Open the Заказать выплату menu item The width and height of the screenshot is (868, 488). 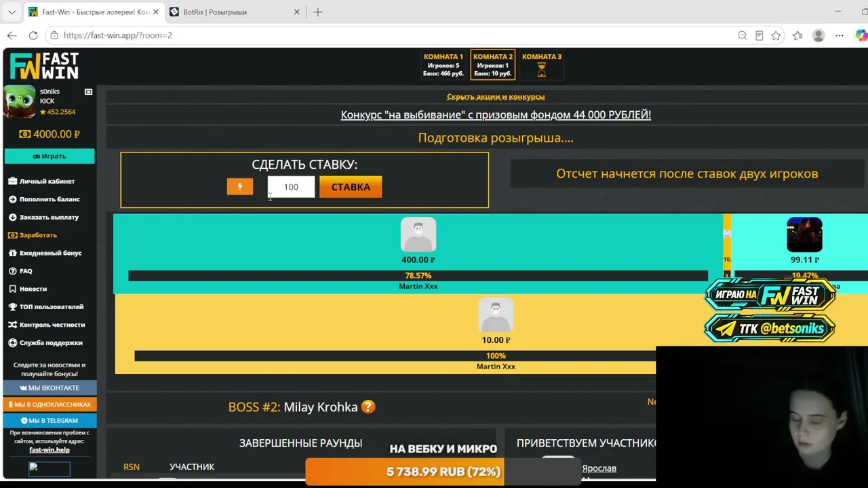(49, 217)
